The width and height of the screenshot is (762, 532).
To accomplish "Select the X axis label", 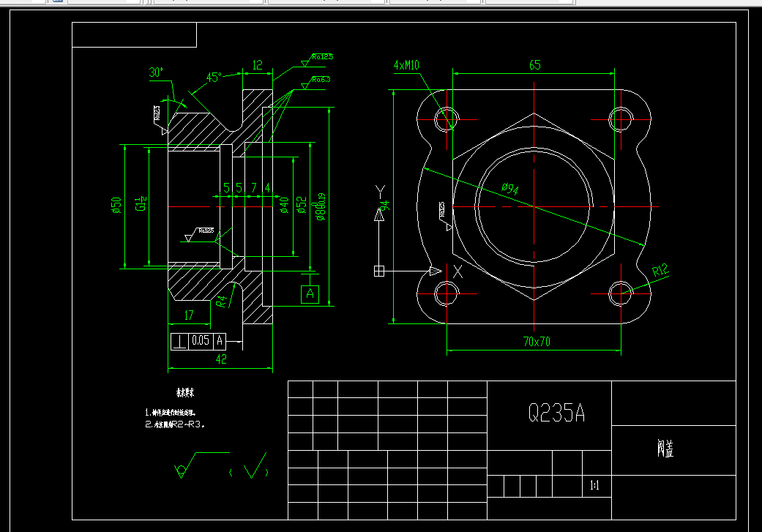I will (x=457, y=271).
